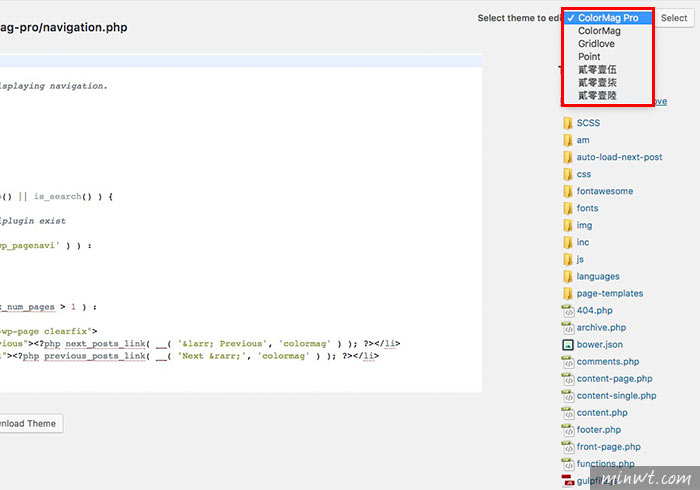
Task: Open the page-templates folder icon
Action: [567, 293]
